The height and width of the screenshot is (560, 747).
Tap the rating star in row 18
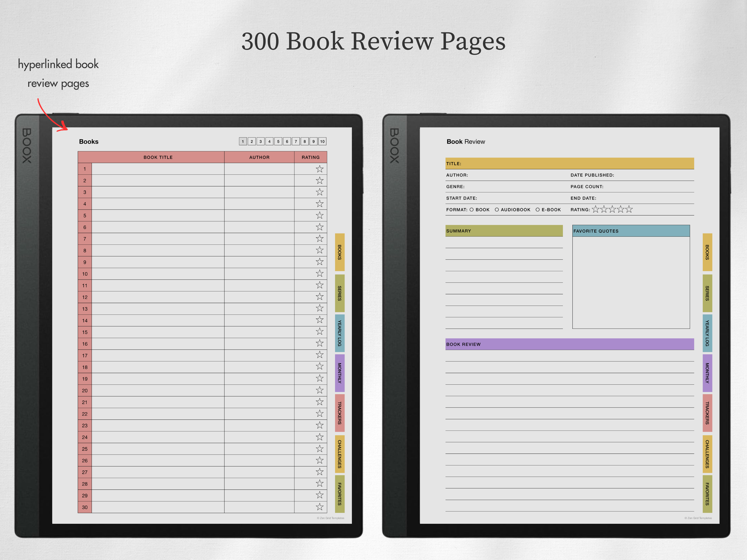click(x=319, y=366)
